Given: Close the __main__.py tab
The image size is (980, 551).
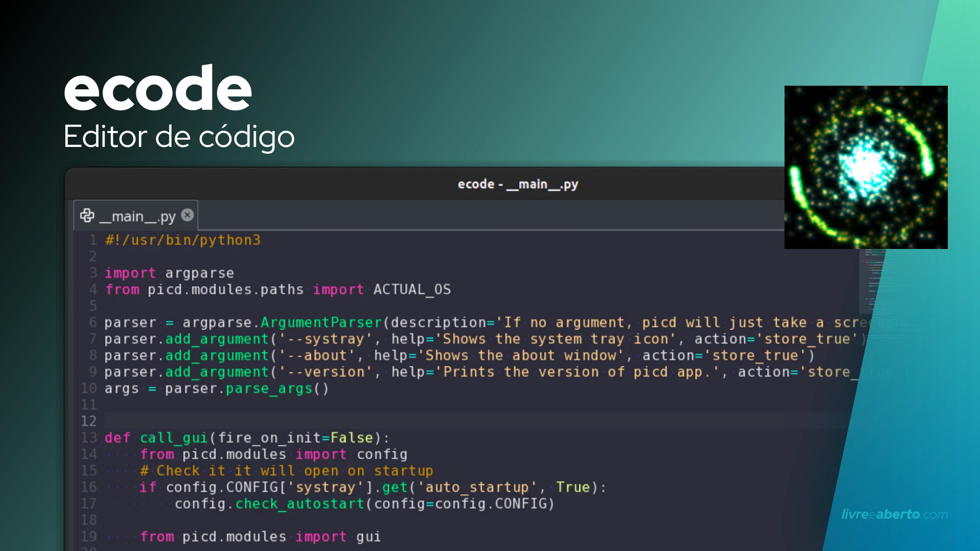Looking at the screenshot, I should (x=187, y=215).
